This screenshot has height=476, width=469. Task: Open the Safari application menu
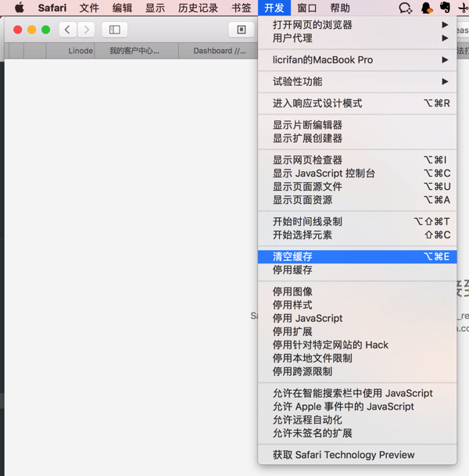[x=52, y=8]
